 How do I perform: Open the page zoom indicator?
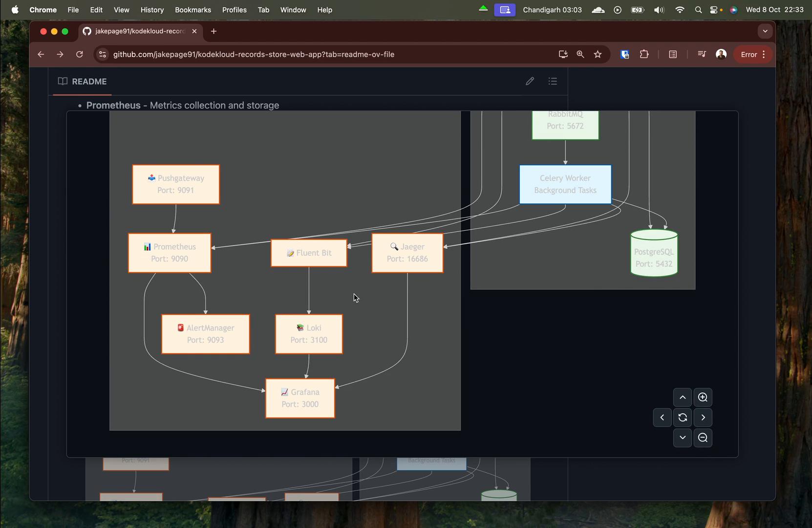coord(580,54)
